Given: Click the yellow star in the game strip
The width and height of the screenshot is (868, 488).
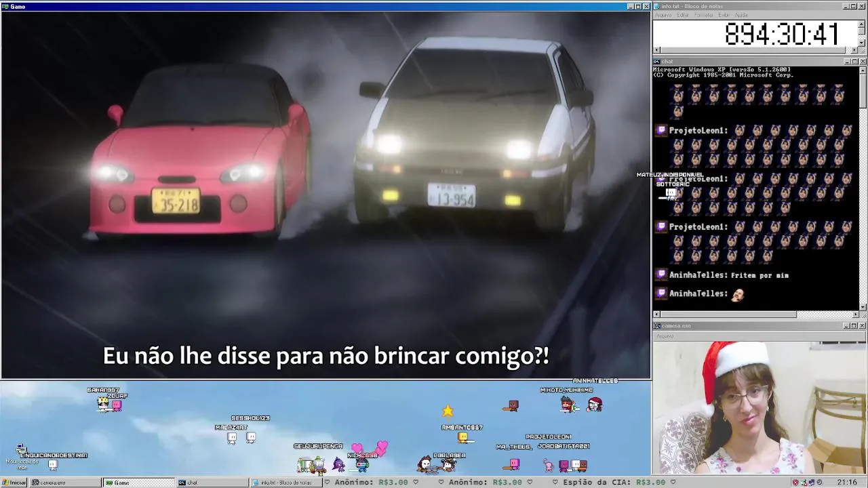Looking at the screenshot, I should [x=448, y=411].
